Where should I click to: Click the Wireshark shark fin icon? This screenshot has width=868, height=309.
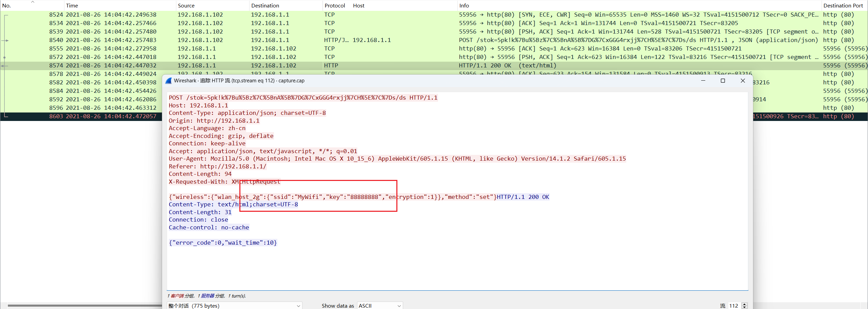pos(169,81)
